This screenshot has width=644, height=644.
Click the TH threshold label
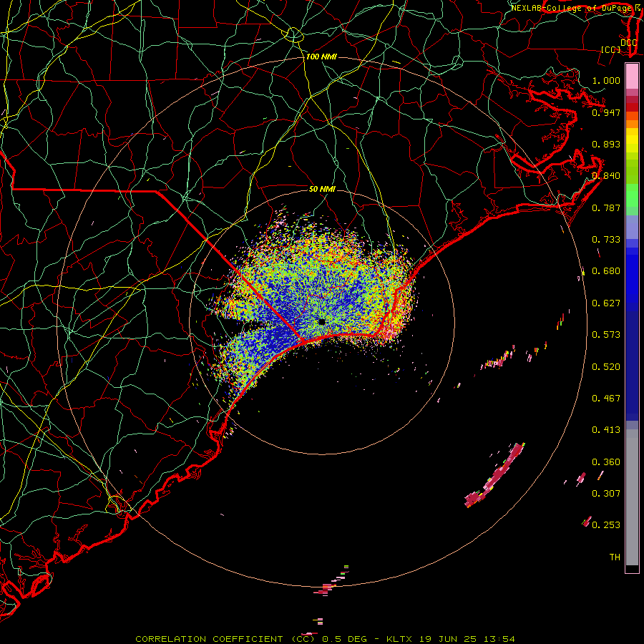click(x=615, y=557)
